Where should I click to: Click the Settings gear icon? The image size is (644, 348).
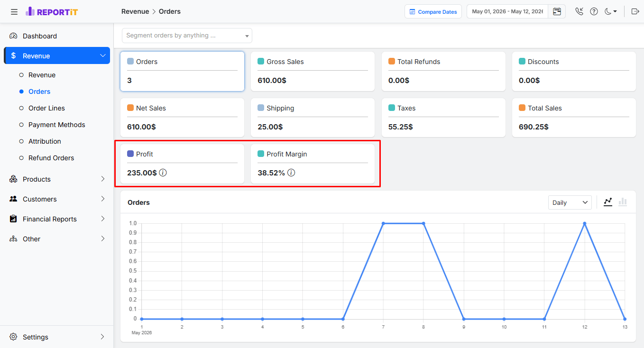coord(13,337)
